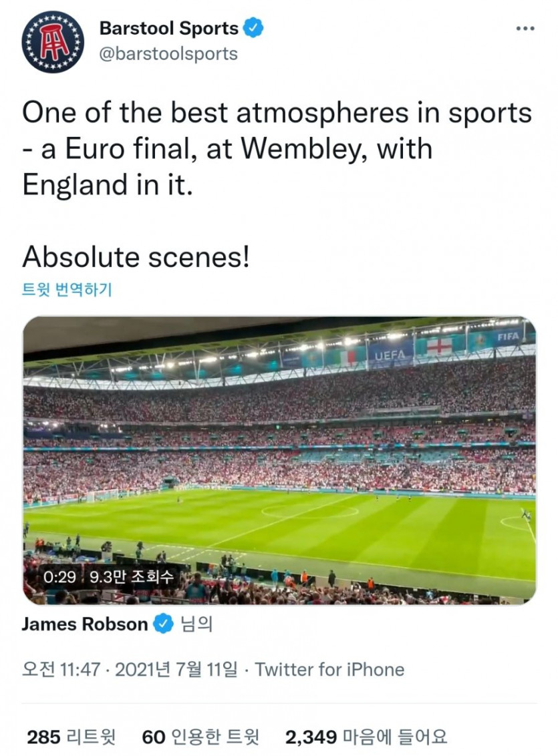558x756 pixels.
Task: View the 285 리트윗 retweets list
Action: click(x=72, y=737)
